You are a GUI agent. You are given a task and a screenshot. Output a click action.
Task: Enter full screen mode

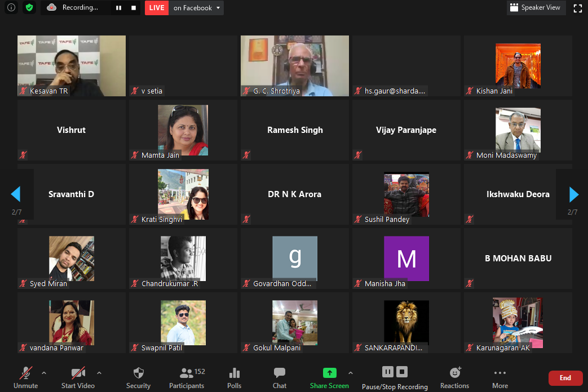pyautogui.click(x=577, y=8)
